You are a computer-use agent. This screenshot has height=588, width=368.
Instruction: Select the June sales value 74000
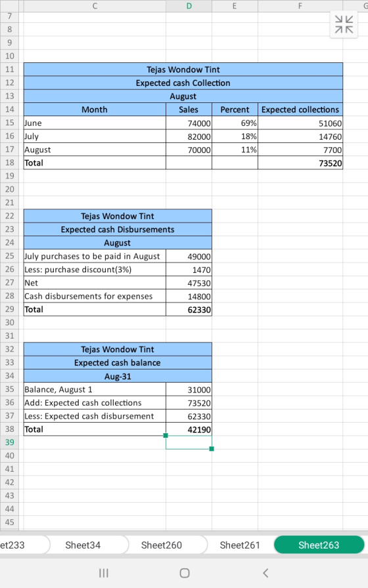(x=189, y=123)
